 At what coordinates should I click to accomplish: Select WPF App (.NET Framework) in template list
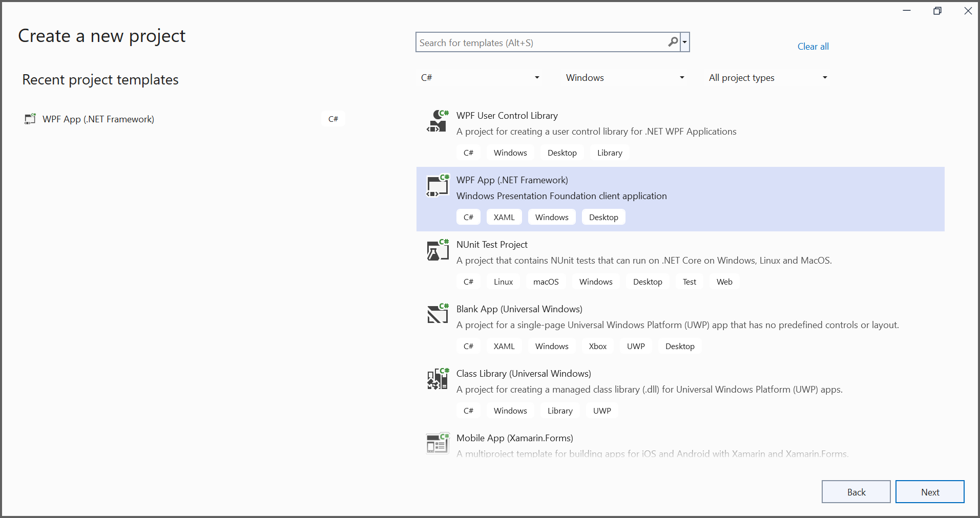[x=680, y=199]
